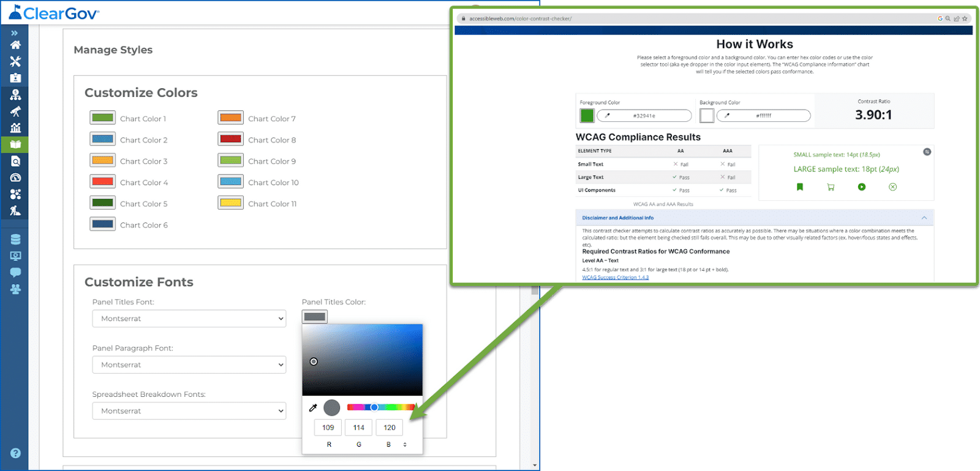Click the white background color swatch
The width and height of the screenshot is (980, 471).
point(707,115)
